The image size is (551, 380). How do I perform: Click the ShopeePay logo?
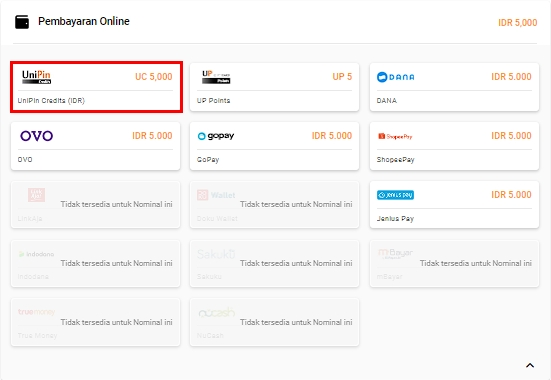(x=395, y=136)
